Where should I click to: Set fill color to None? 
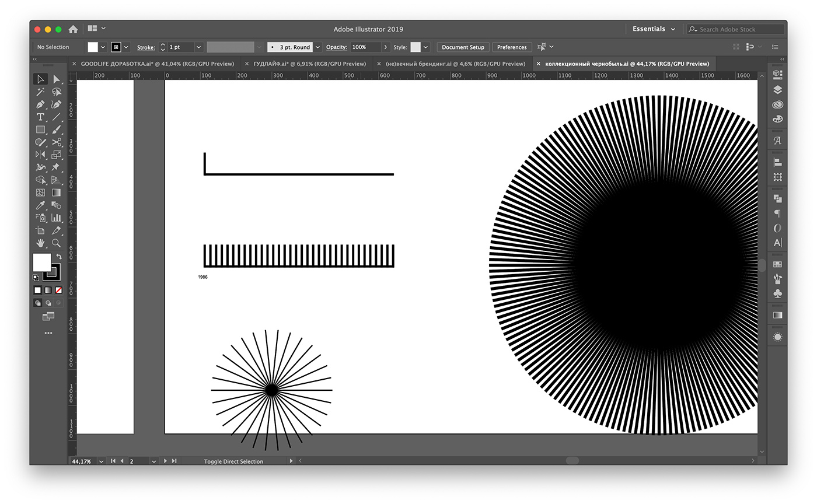coord(58,290)
